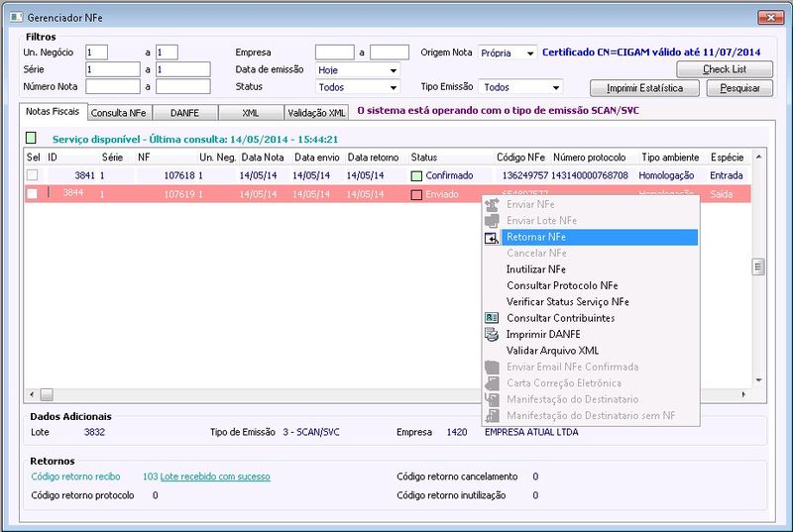
Task: Open the Origem Nota dropdown
Action: pos(530,53)
